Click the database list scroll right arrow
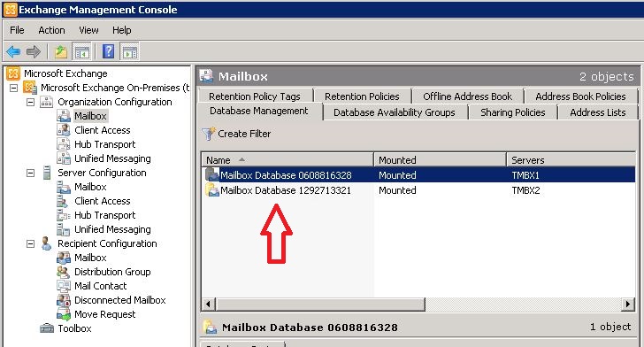 [627, 305]
